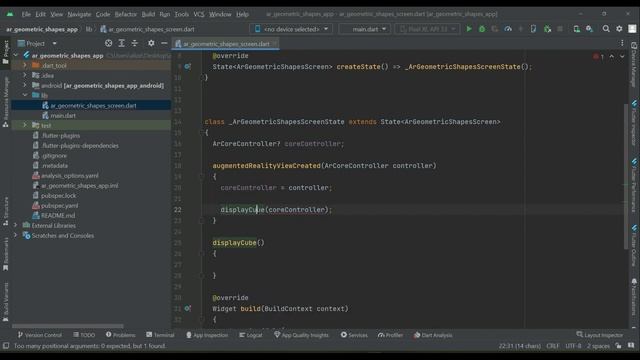Image resolution: width=640 pixels, height=360 pixels.
Task: Click the Select Opened File target icon
Action: [108, 43]
